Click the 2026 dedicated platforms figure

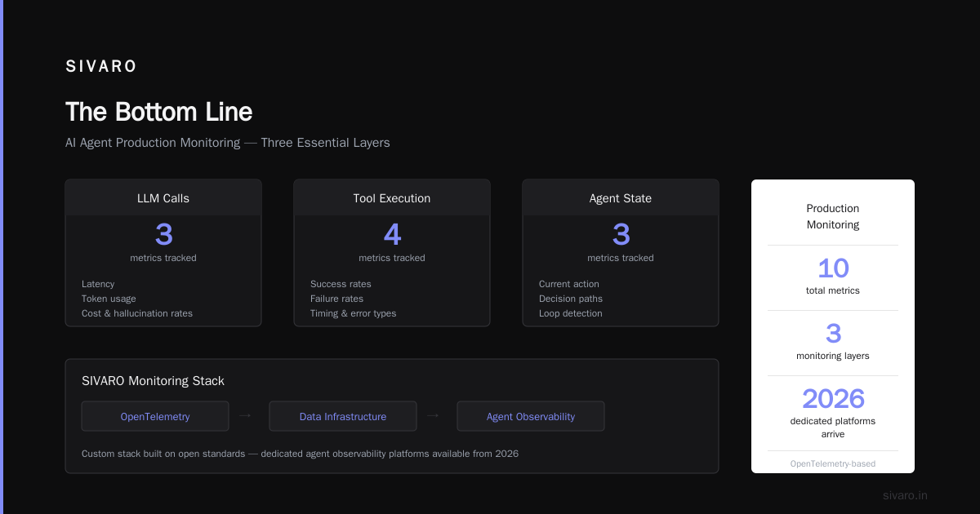tap(833, 399)
